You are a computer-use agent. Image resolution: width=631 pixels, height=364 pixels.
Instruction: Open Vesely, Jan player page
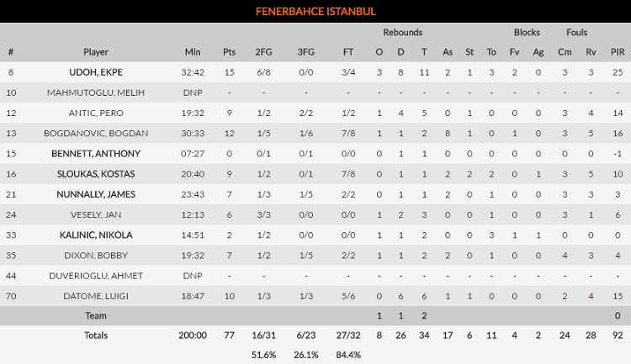click(96, 214)
